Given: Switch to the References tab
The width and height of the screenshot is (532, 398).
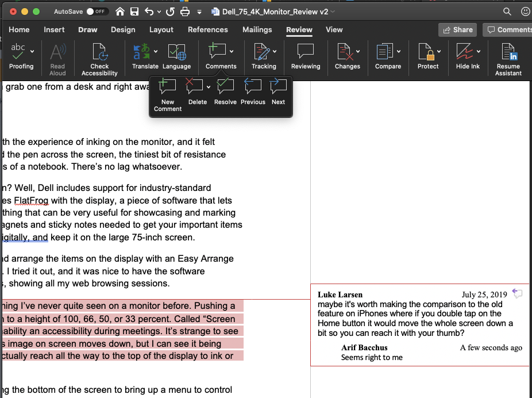Looking at the screenshot, I should [x=207, y=29].
